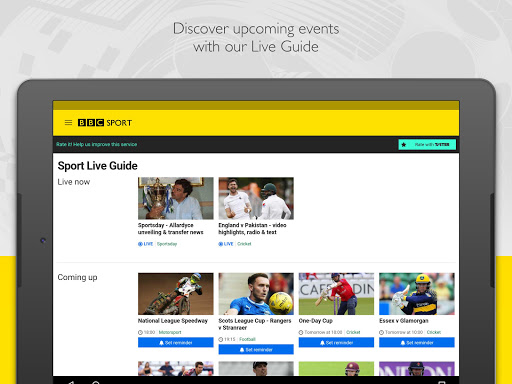Click the live indicator under Sportsday
Image resolution: width=512 pixels, height=384 pixels.
(x=145, y=244)
